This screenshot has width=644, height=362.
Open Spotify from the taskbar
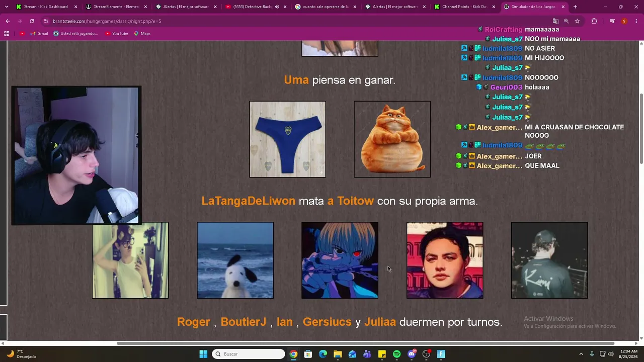pos(396,354)
